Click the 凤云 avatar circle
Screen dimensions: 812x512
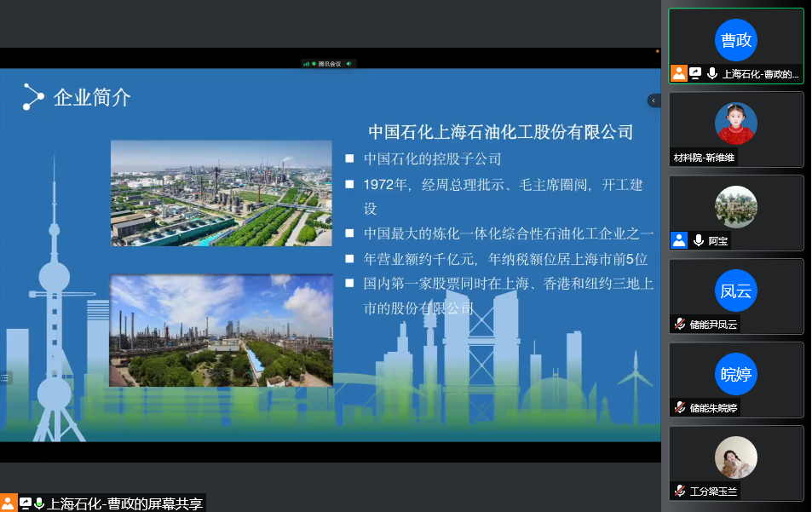pos(735,291)
